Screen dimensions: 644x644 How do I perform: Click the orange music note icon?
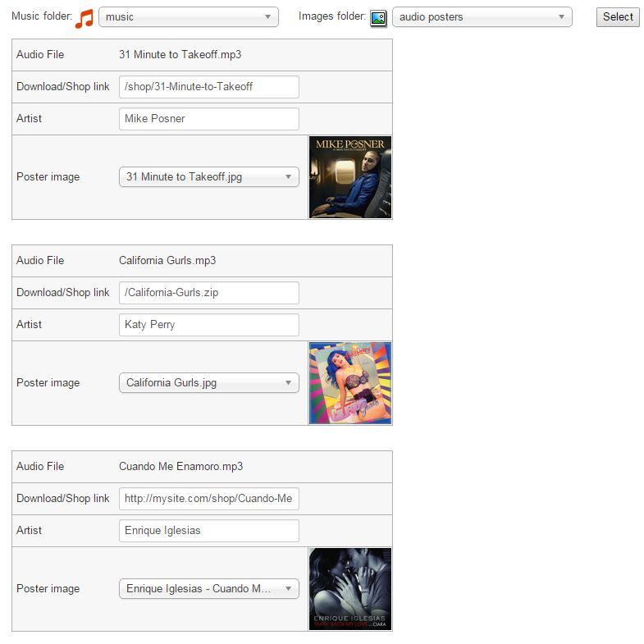pyautogui.click(x=84, y=19)
